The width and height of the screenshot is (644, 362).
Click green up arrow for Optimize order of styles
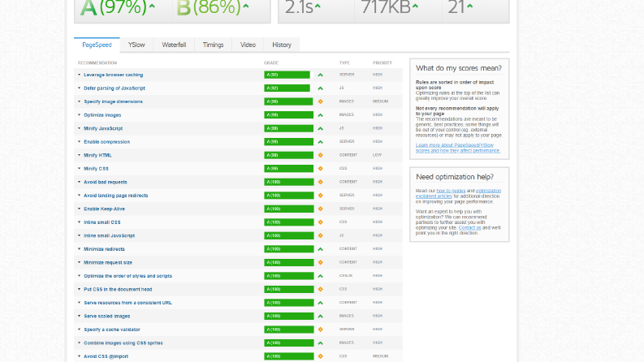tap(320, 276)
